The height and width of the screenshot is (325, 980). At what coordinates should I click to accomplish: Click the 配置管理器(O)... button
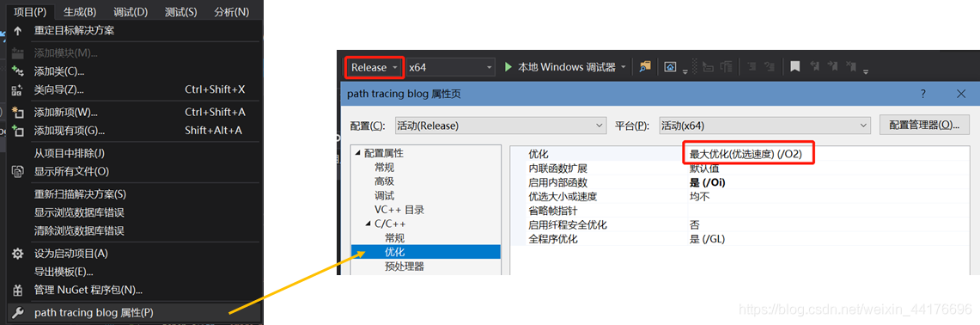(924, 125)
